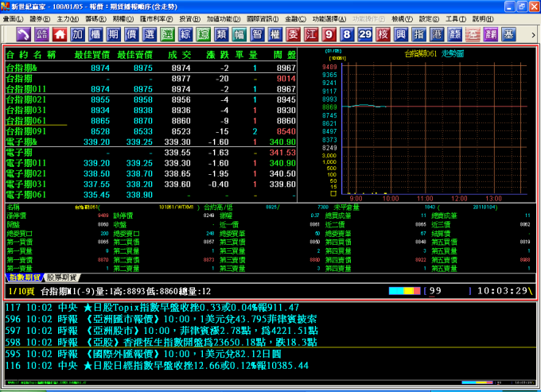Select the 電子期021 contract row
This screenshot has width=541, height=392.
coord(151,173)
